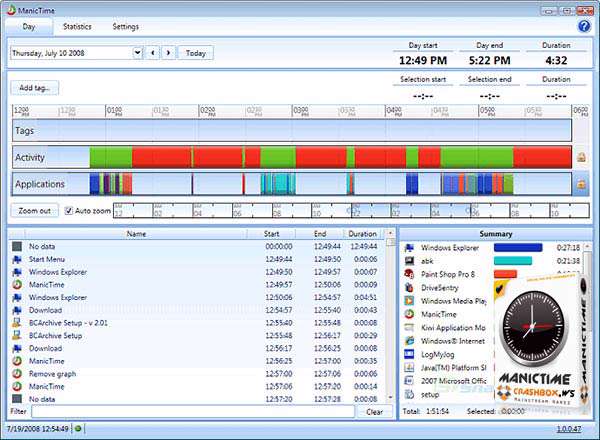
Task: Click the Paint Shop Pro 8 icon
Action: click(x=409, y=274)
